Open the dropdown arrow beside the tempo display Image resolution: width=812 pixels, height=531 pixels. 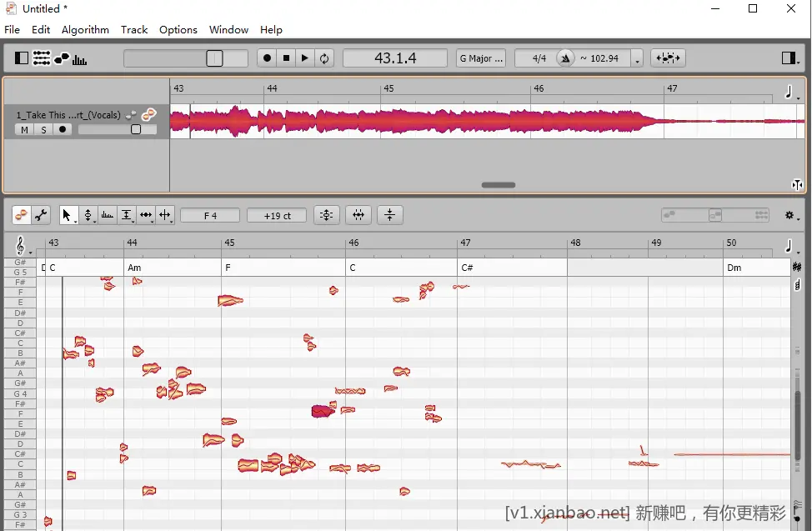637,58
